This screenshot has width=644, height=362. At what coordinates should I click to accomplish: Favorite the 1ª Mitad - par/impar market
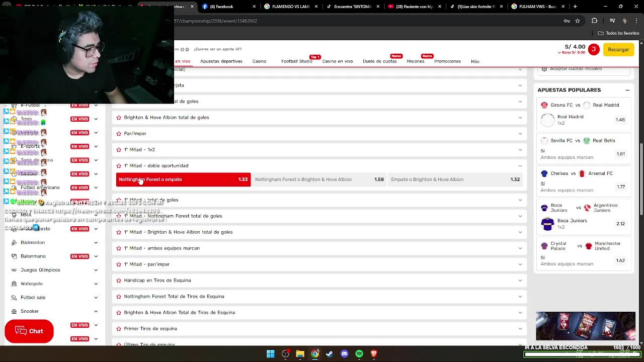pyautogui.click(x=119, y=264)
